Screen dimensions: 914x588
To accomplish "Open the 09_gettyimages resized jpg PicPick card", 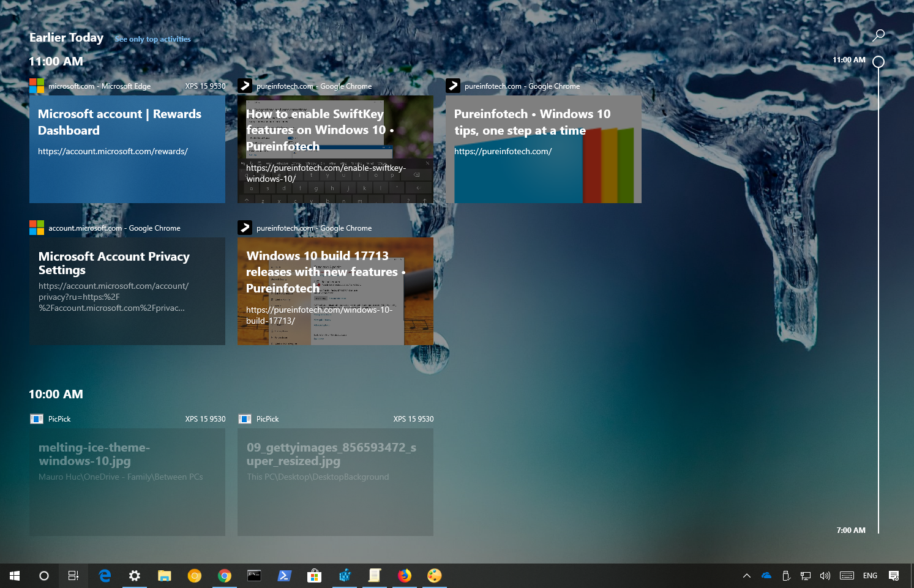I will [335, 482].
